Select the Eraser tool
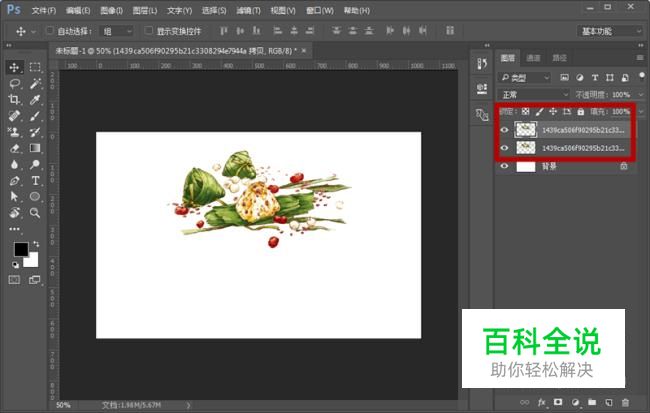Viewport: 650px width, 413px height. point(14,148)
